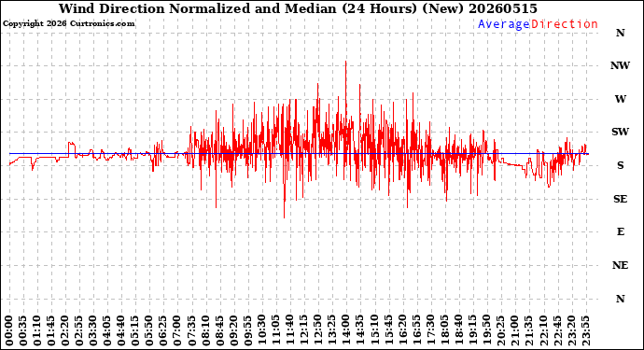Click the 02:20 time axis label
Image resolution: width=644 pixels, height=350 pixels.
[65, 330]
